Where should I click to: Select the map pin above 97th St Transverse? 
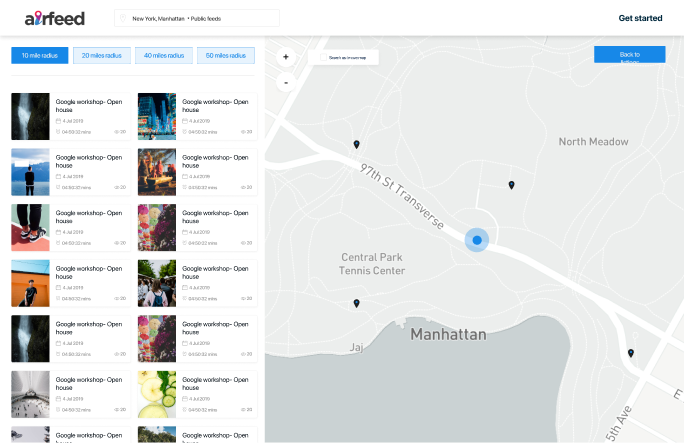point(356,144)
